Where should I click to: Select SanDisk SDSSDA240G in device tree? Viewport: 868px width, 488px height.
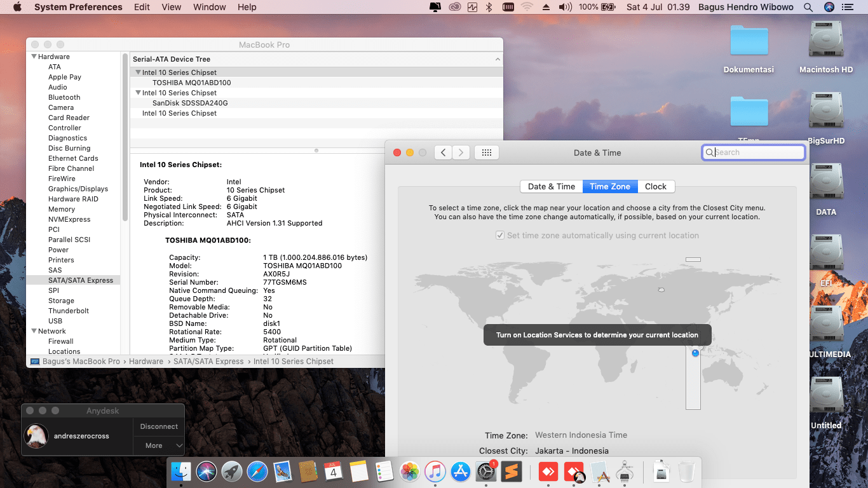tap(190, 103)
